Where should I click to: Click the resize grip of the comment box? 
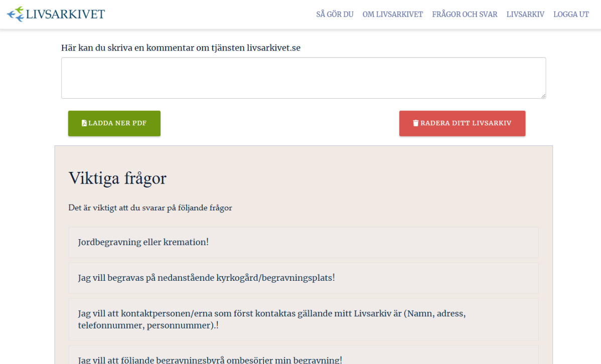(x=543, y=95)
